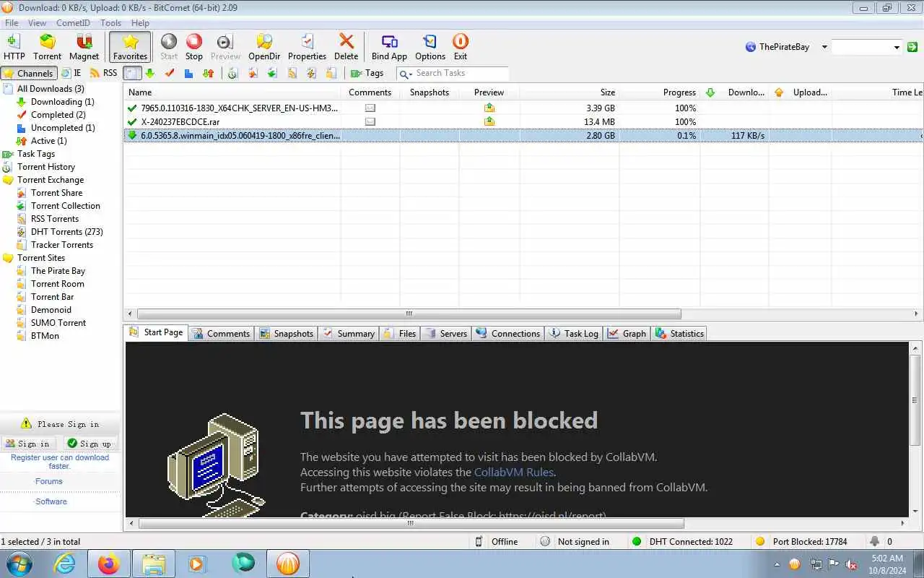Click the Sign up button
924x578 pixels.
point(90,444)
